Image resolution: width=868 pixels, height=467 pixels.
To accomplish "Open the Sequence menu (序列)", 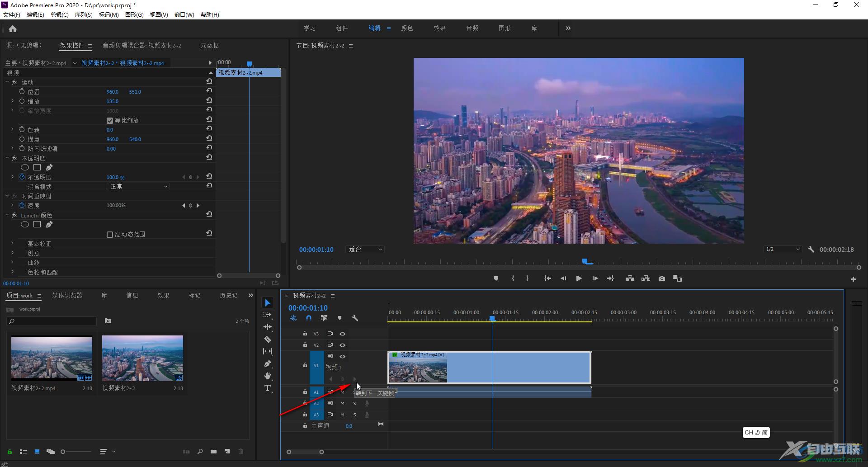I will tap(84, 14).
